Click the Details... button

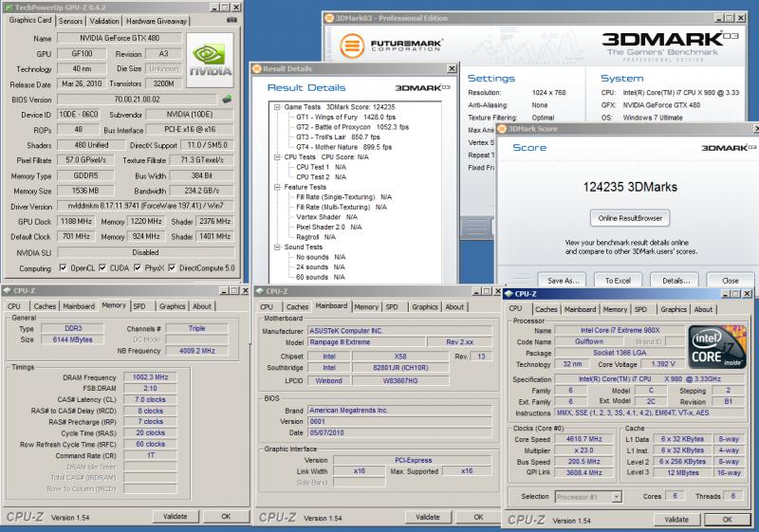coord(675,281)
